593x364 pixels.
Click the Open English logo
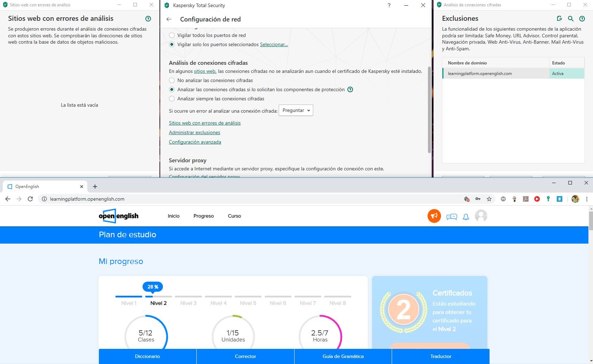pyautogui.click(x=119, y=216)
